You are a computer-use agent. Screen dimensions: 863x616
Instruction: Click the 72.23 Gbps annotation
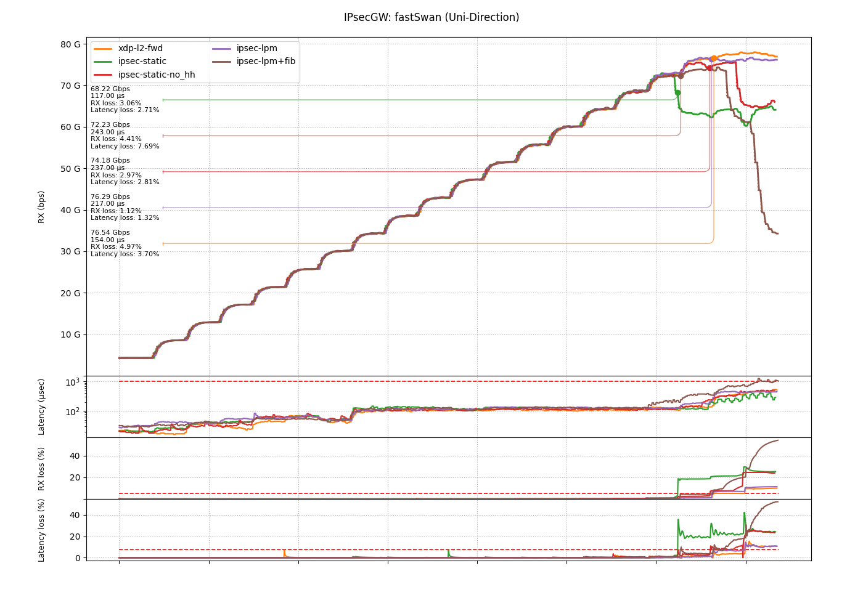[110, 124]
